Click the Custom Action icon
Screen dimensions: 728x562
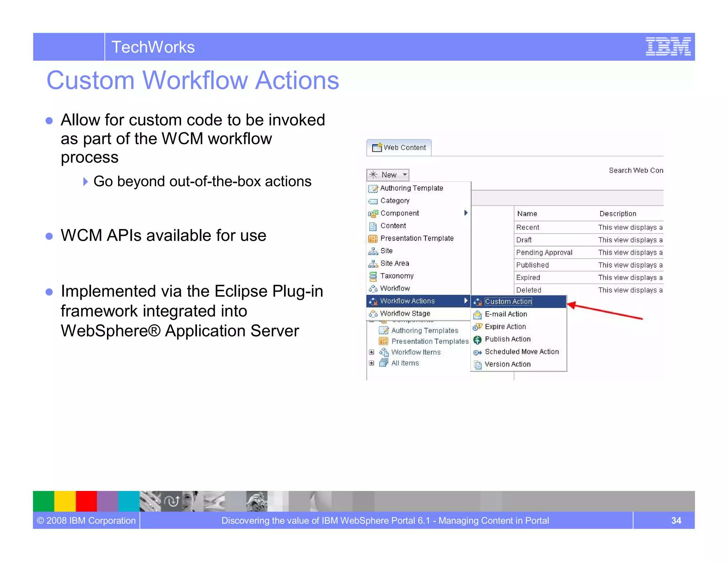point(477,302)
